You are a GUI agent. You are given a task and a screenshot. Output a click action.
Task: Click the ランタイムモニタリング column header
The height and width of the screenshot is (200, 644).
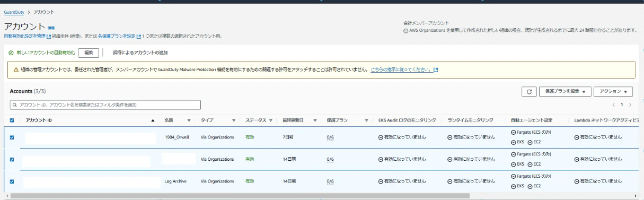(470, 120)
